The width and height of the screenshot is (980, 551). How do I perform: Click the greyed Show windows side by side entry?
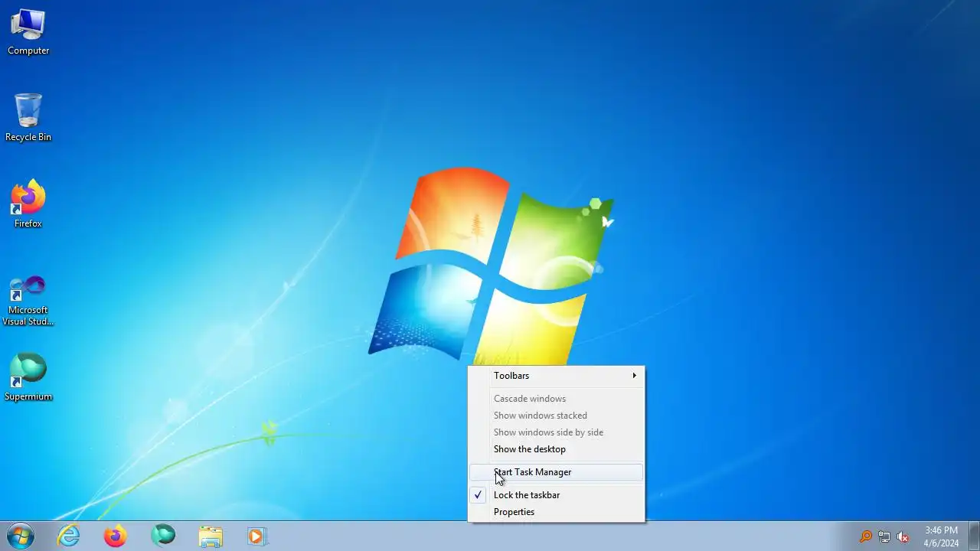pyautogui.click(x=556, y=432)
